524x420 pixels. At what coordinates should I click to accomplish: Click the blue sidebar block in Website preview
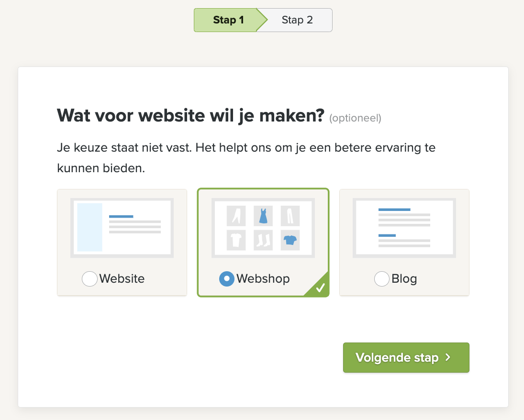(89, 227)
